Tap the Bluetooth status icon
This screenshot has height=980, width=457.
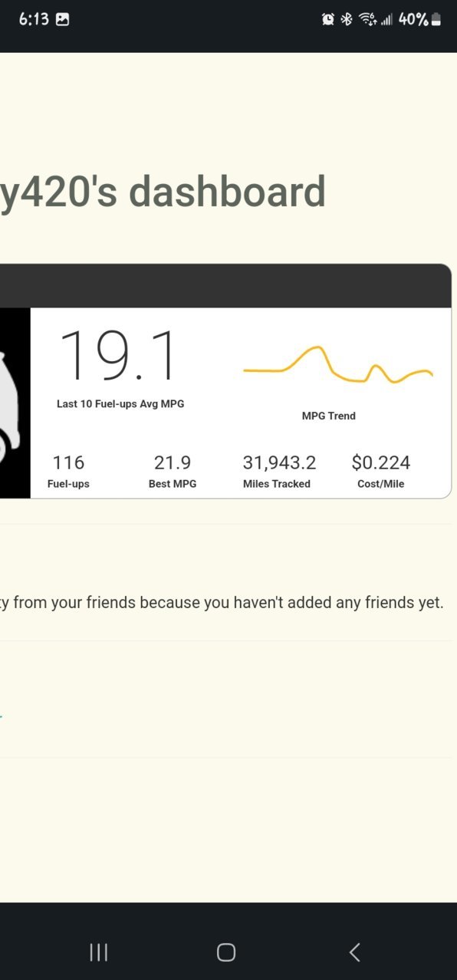[x=347, y=20]
